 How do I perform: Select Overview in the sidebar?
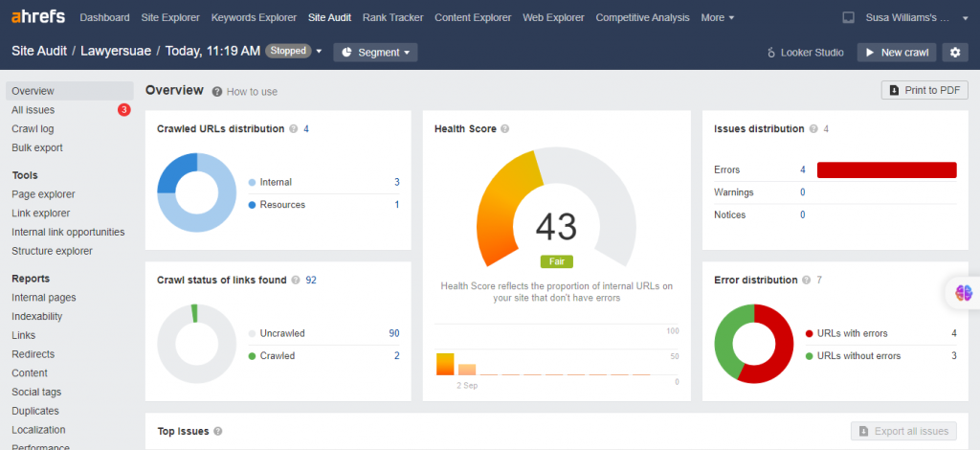click(69, 91)
